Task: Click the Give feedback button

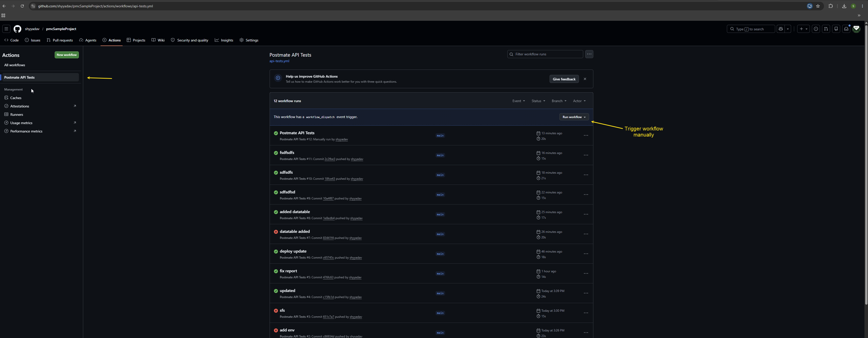Action: 564,79
